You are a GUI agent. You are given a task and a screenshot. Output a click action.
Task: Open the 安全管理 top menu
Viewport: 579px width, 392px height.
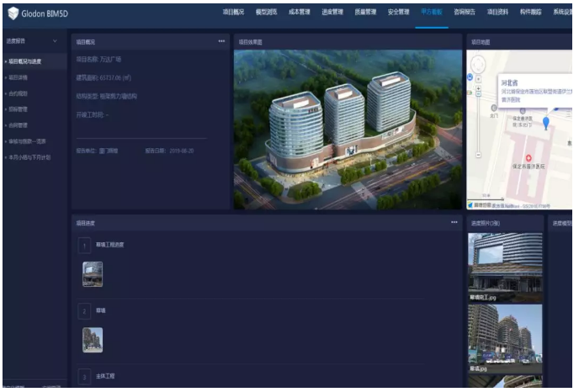(x=398, y=12)
